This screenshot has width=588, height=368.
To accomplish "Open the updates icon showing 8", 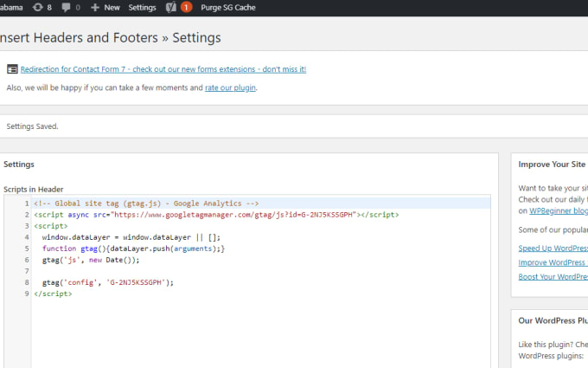I will pyautogui.click(x=42, y=7).
